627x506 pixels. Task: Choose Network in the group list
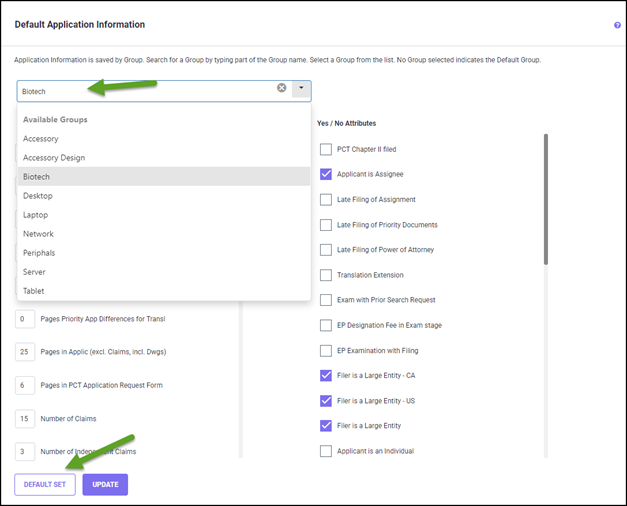(x=39, y=234)
